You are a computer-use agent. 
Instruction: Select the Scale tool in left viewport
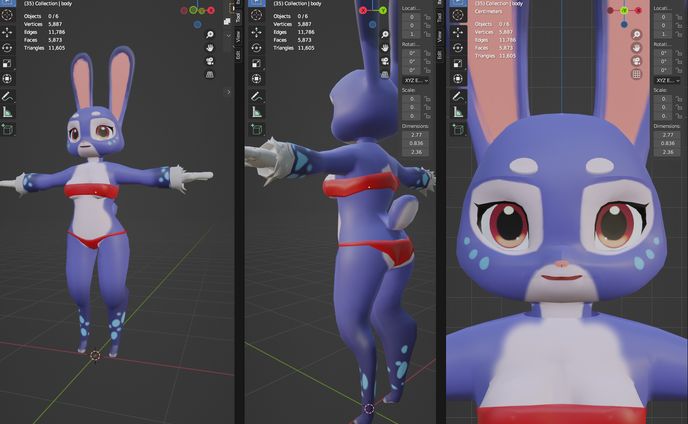coord(7,64)
